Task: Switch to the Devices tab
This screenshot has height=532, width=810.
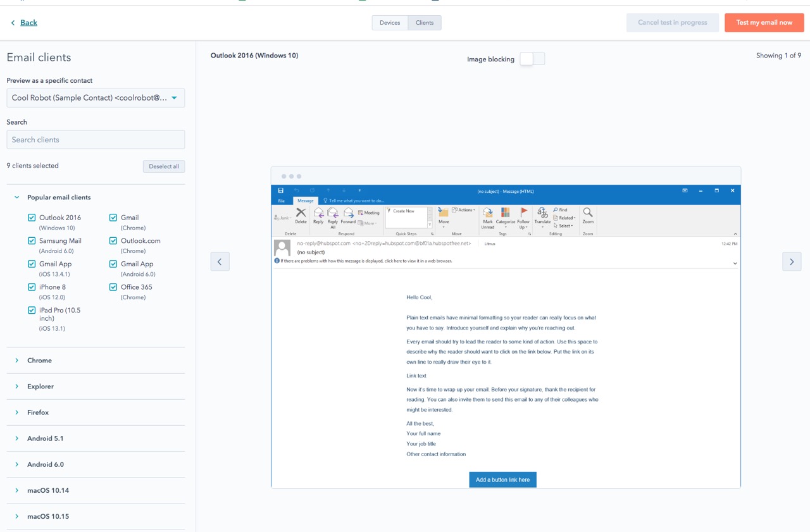Action: pos(390,23)
